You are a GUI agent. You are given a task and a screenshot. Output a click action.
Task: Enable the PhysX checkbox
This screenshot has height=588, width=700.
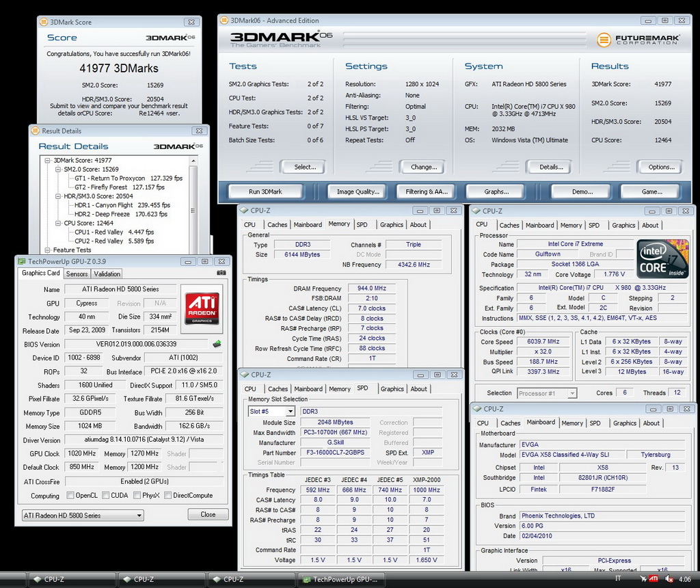[137, 495]
